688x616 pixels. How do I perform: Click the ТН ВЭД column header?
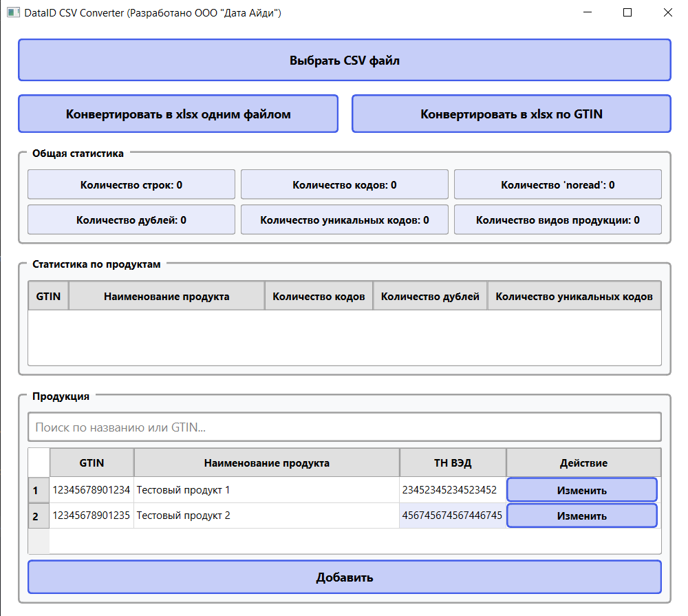(453, 462)
